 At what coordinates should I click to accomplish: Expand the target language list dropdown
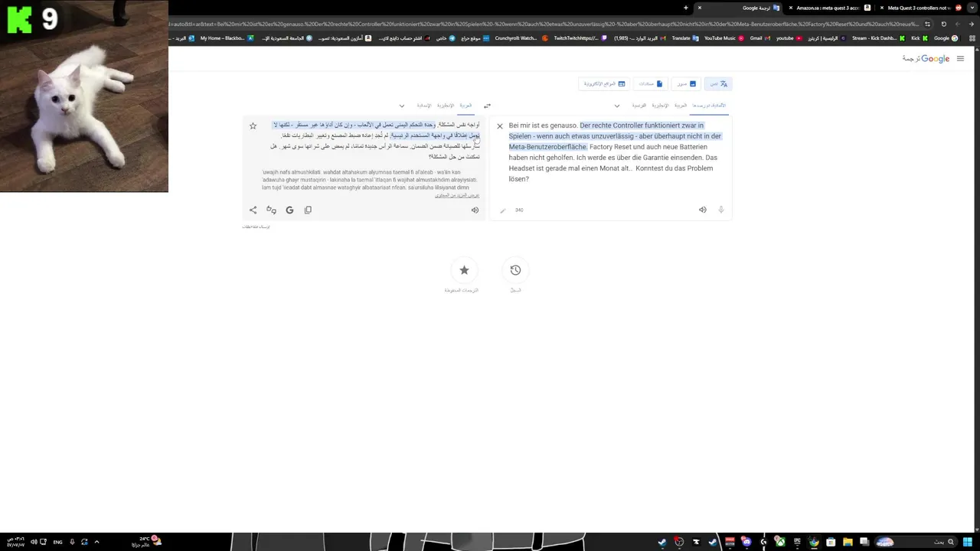(x=402, y=106)
